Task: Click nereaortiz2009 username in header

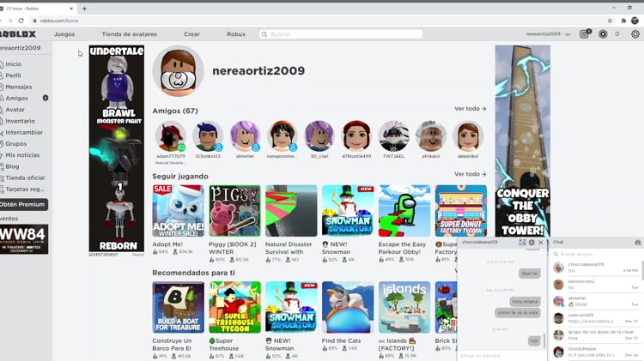Action: point(543,34)
